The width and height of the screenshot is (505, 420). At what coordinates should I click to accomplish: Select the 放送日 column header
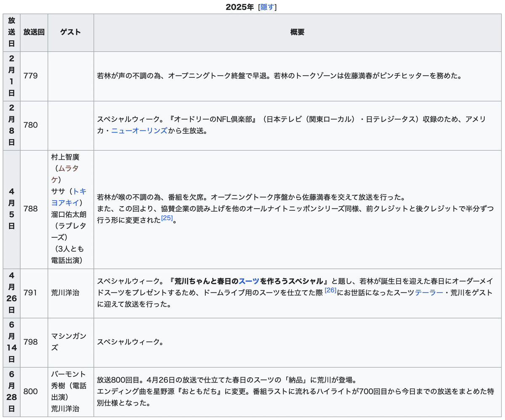(11, 32)
